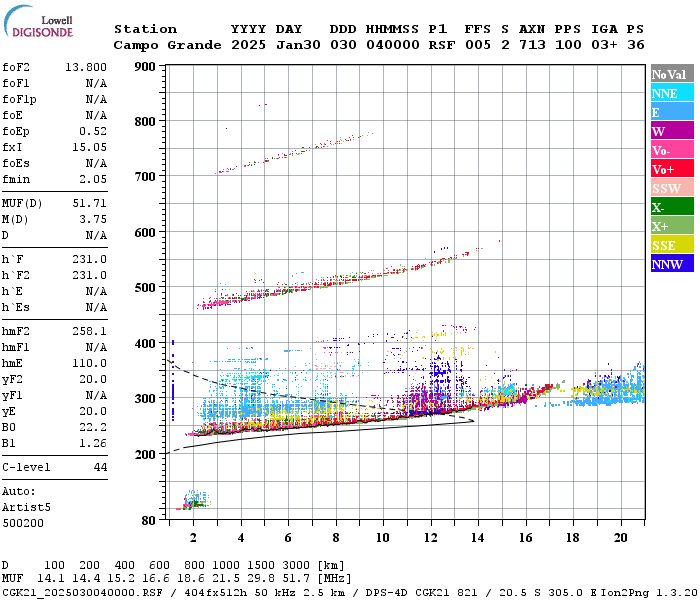Click the 20 MHz frequency axis label

pyautogui.click(x=621, y=538)
